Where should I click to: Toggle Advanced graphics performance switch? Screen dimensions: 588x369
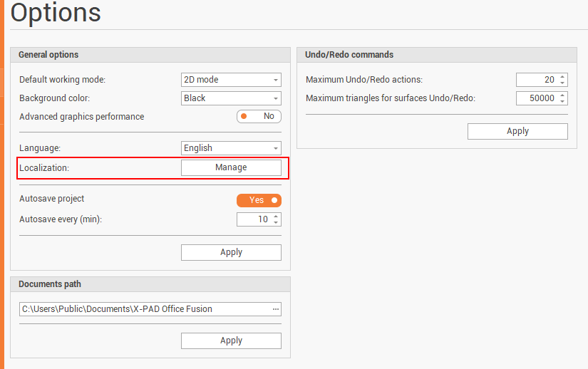click(259, 116)
